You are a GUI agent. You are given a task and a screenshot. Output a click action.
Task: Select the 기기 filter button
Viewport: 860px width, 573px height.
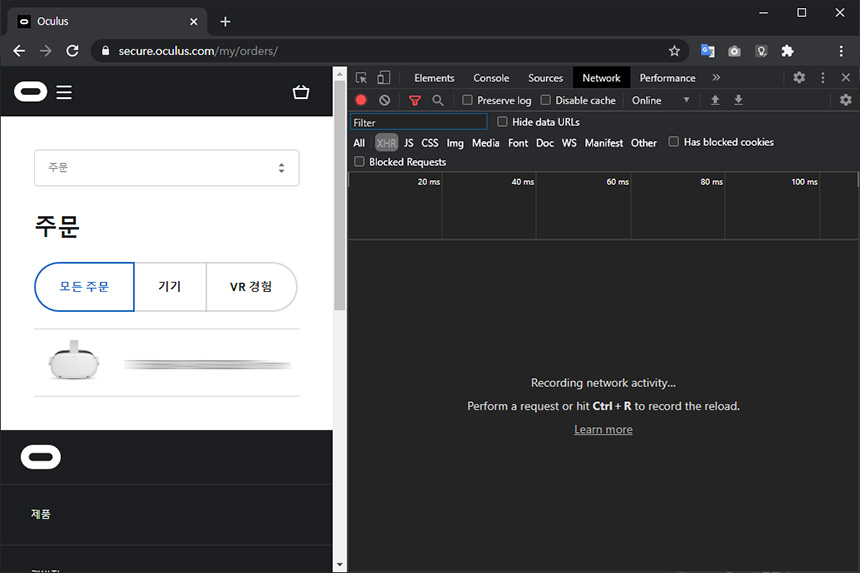coord(170,287)
